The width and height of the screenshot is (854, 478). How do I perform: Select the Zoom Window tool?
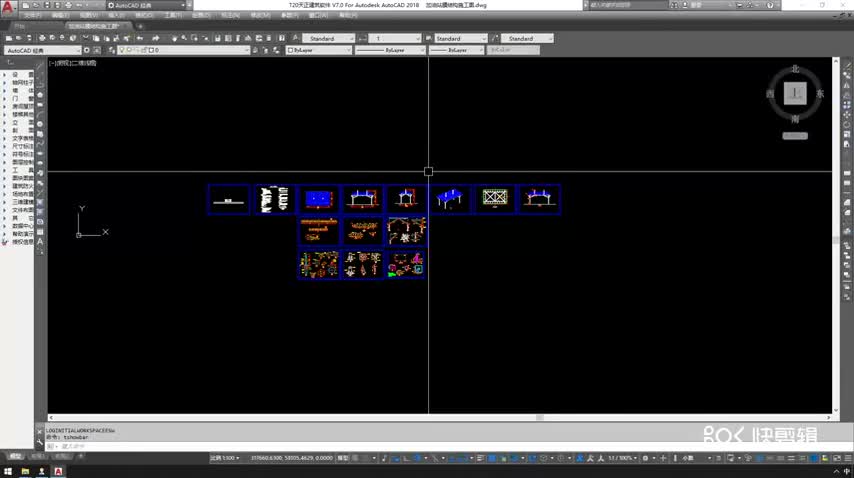[x=194, y=39]
